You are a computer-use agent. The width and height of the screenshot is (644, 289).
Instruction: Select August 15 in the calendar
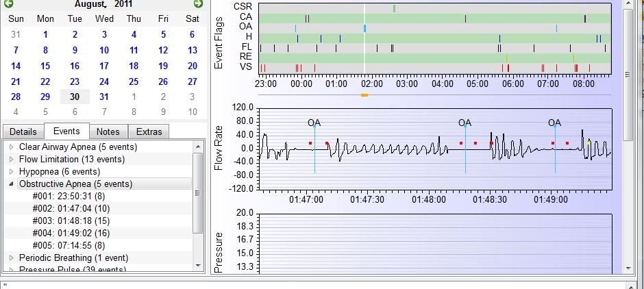(45, 66)
